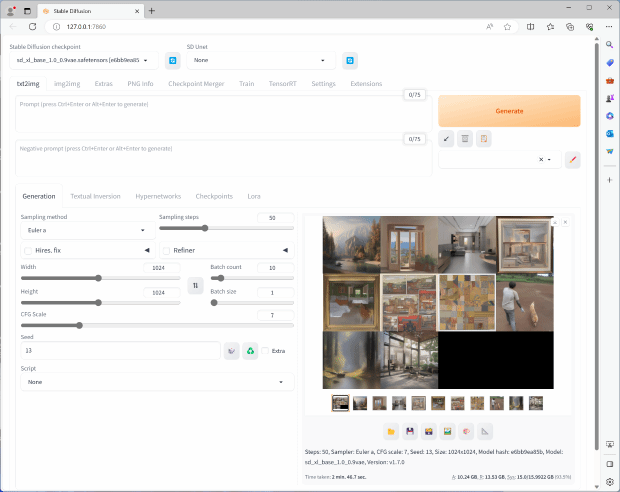
Task: Click the Width slider handle
Action: [98, 278]
